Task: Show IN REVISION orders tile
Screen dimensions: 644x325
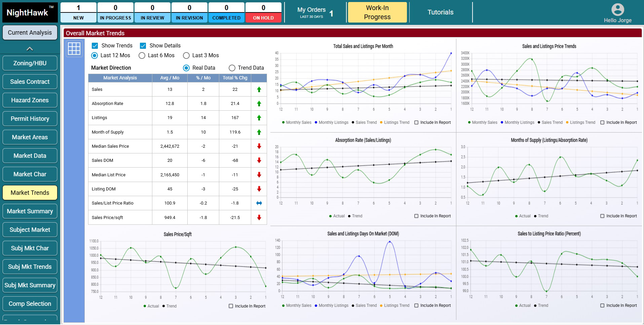Action: [x=189, y=12]
